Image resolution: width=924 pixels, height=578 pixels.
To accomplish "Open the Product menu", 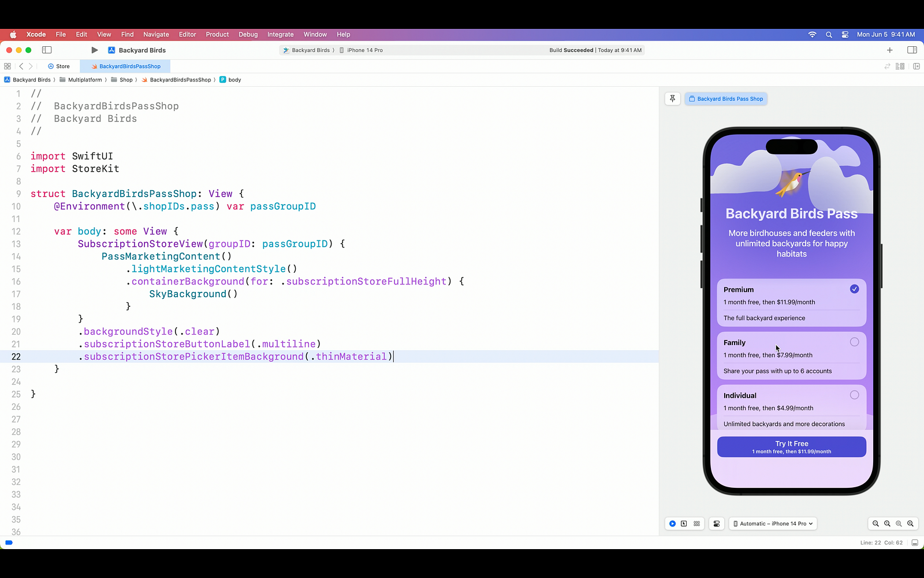I will (217, 35).
